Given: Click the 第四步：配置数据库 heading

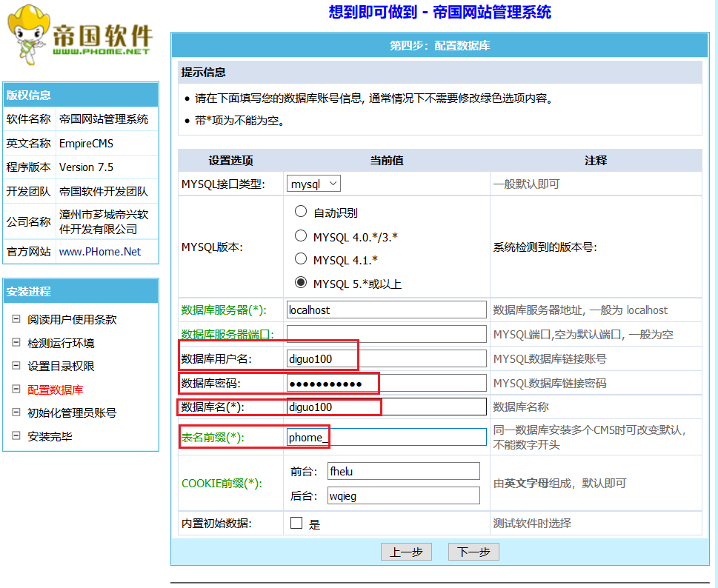Looking at the screenshot, I should 440,45.
